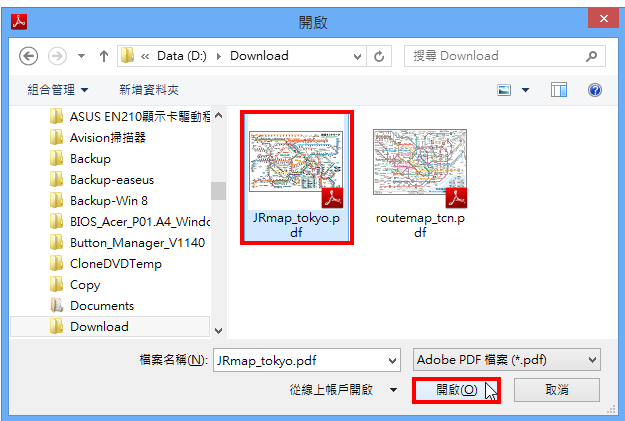The width and height of the screenshot is (625, 421).
Task: Click the folder tree scrollbar thumb
Action: [x=218, y=191]
